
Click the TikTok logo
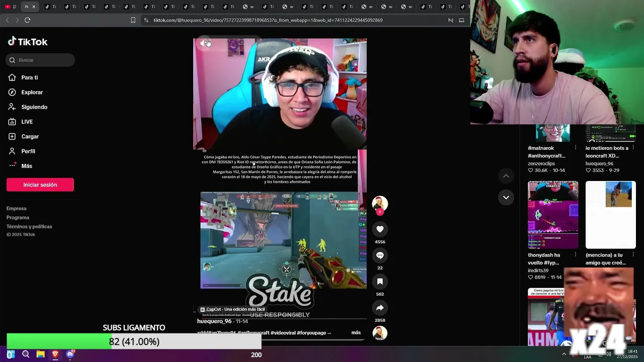[28, 42]
